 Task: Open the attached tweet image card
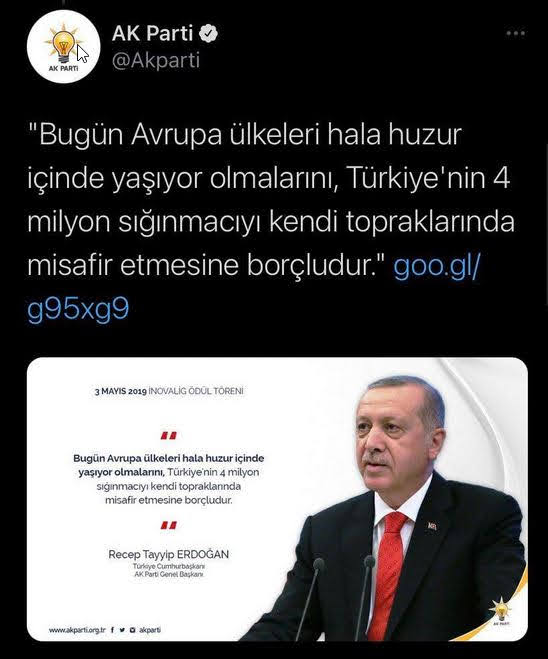[277, 499]
